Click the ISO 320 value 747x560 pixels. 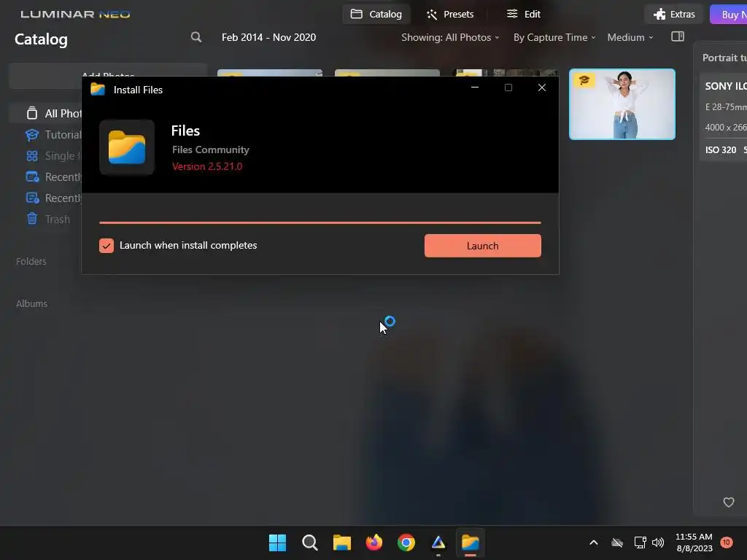[720, 150]
